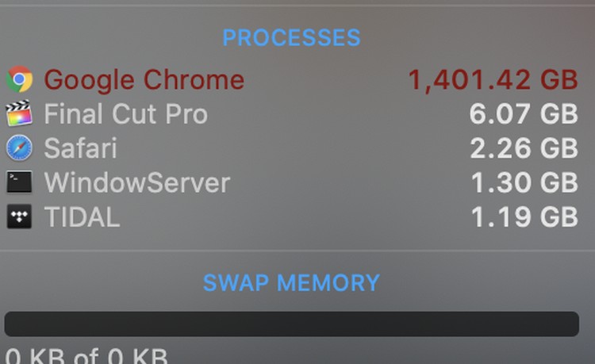Select the WindowServer process name
595x364 pixels.
136,182
